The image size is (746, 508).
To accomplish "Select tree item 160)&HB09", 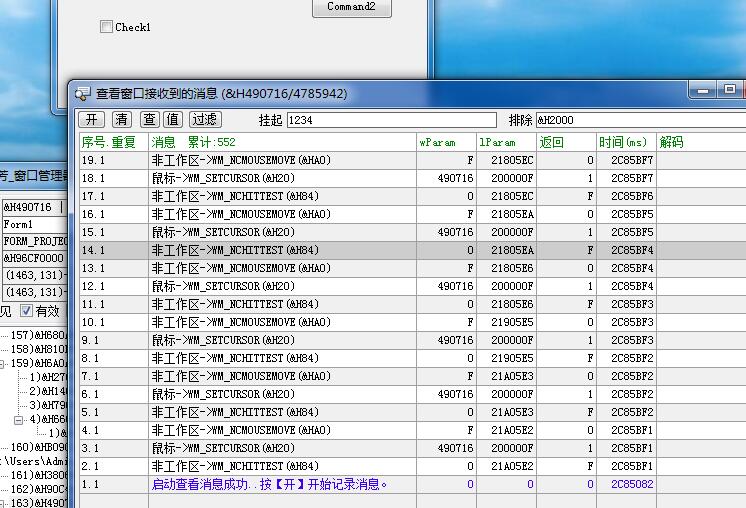I will pyautogui.click(x=39, y=447).
